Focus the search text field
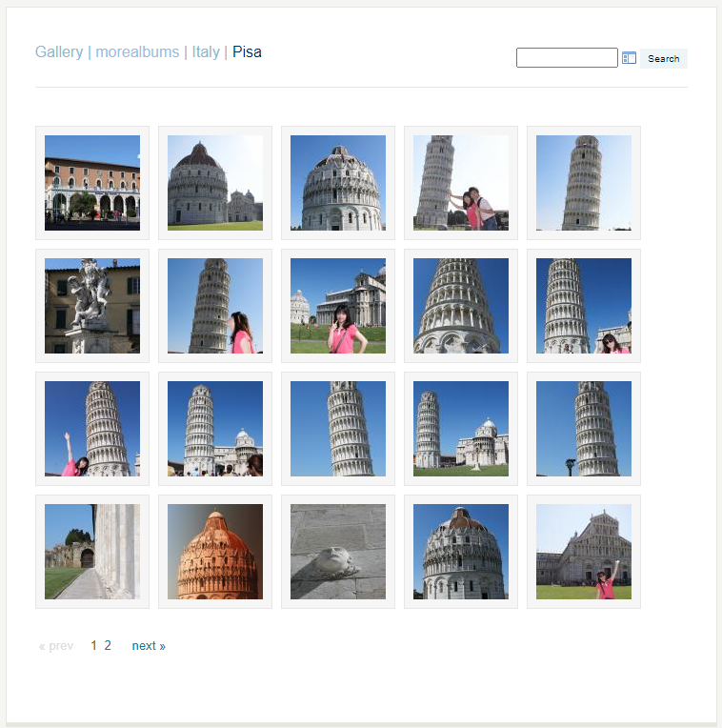The width and height of the screenshot is (722, 728). 567,57
